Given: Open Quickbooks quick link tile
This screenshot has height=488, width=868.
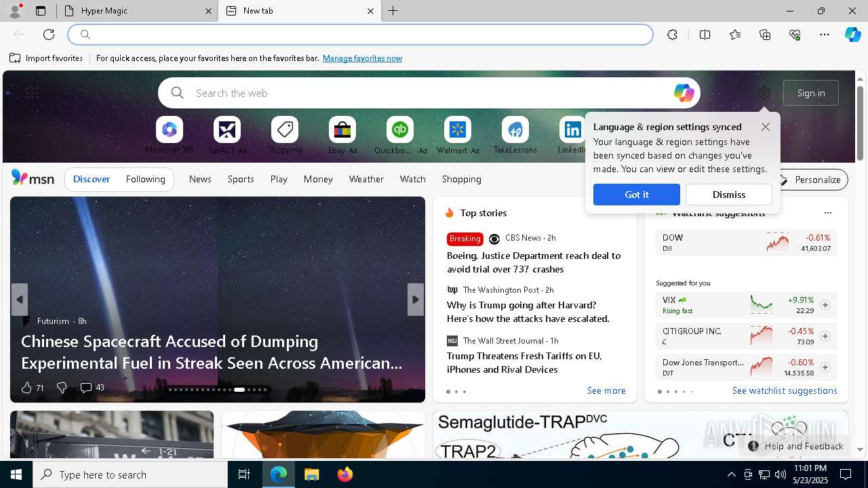Looking at the screenshot, I should coord(400,136).
